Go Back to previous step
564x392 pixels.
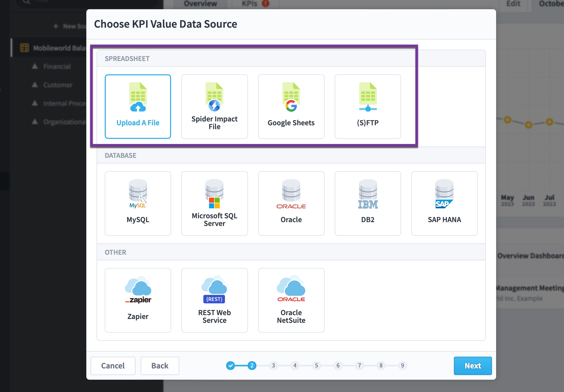click(x=160, y=366)
